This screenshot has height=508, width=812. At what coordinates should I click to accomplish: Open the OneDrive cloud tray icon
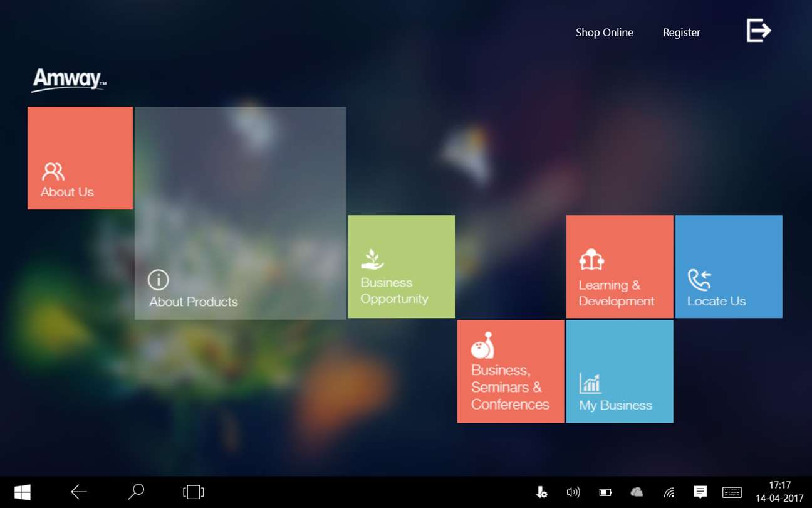tap(637, 493)
